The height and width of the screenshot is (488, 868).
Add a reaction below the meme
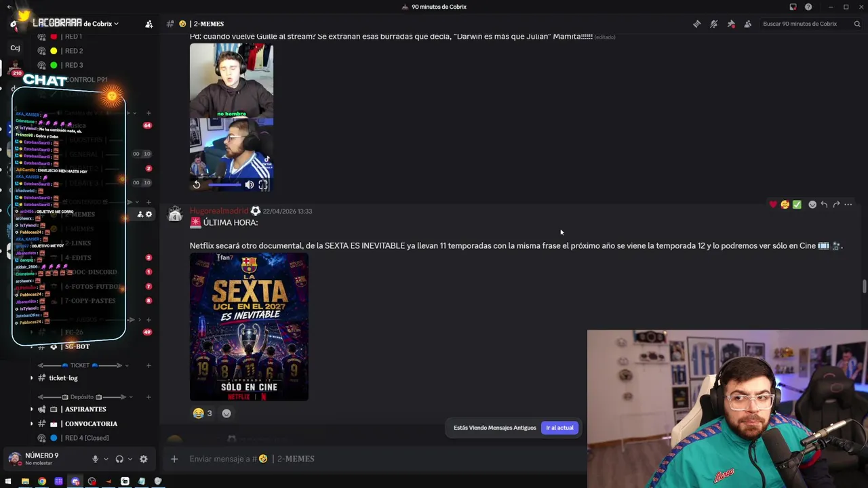pyautogui.click(x=226, y=413)
